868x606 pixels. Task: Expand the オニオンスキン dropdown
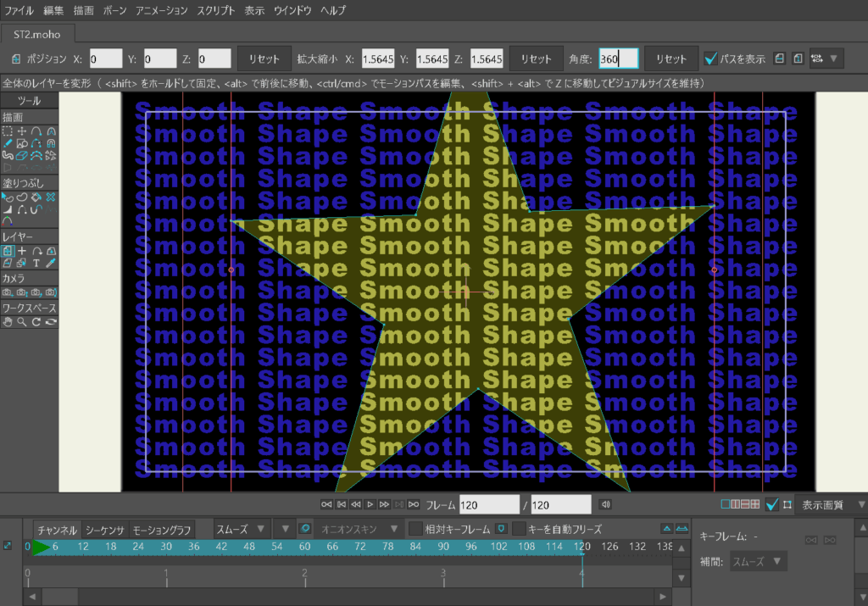360,529
